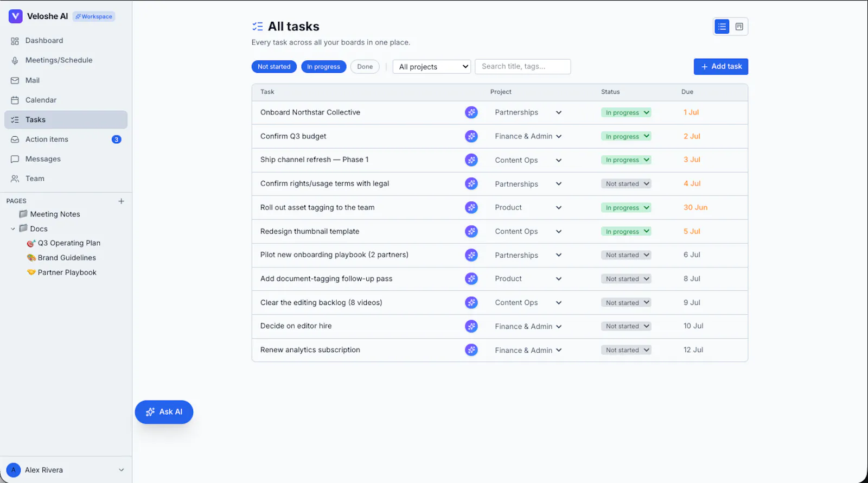Click AI icon on Renew analytics subscription row
The height and width of the screenshot is (483, 868).
tap(471, 350)
